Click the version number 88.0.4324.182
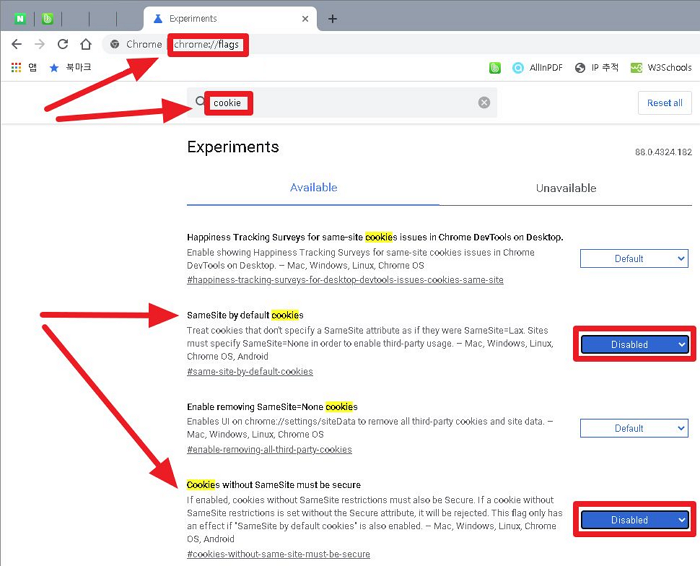 coord(663,152)
